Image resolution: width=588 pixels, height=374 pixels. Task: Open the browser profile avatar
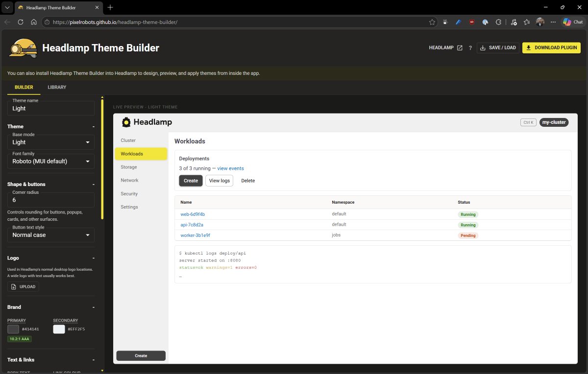[x=540, y=22]
